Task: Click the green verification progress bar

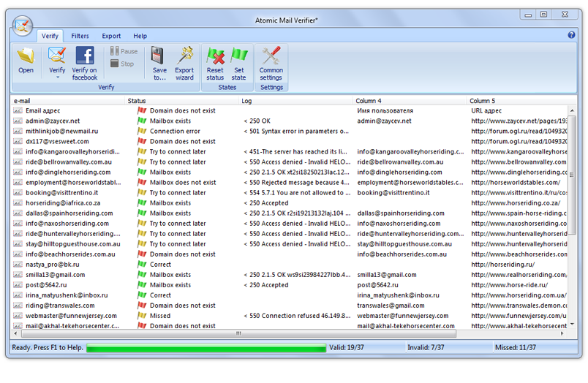Action: 206,348
